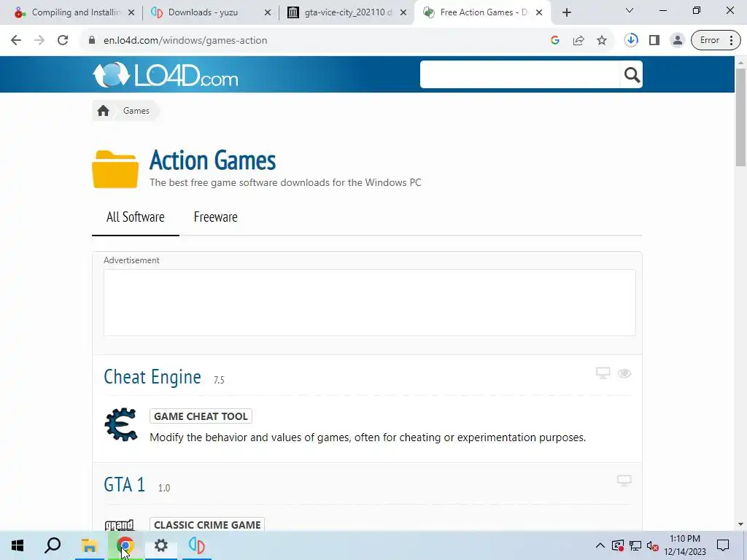
Task: Open Chrome downloads icon
Action: pos(631,41)
